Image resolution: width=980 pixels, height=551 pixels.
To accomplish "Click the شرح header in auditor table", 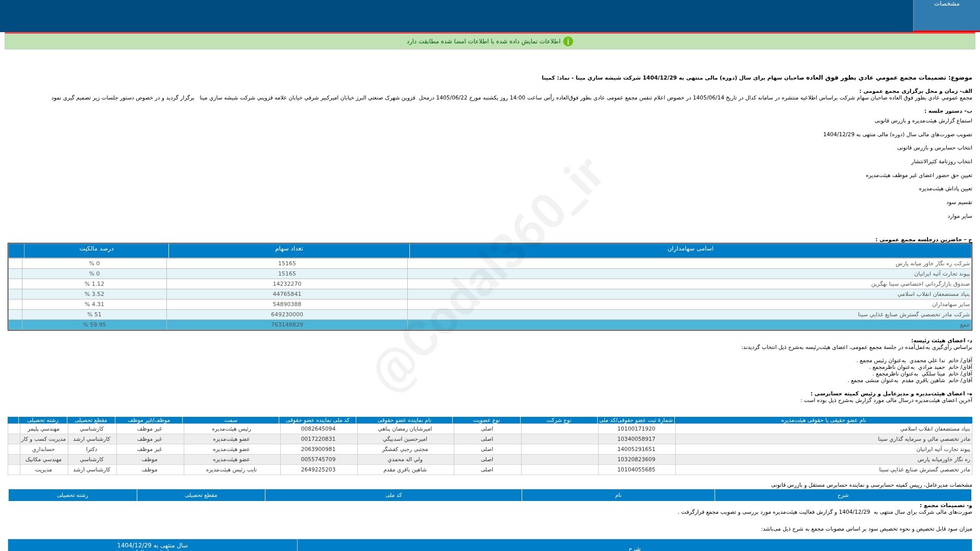I will [x=843, y=495].
